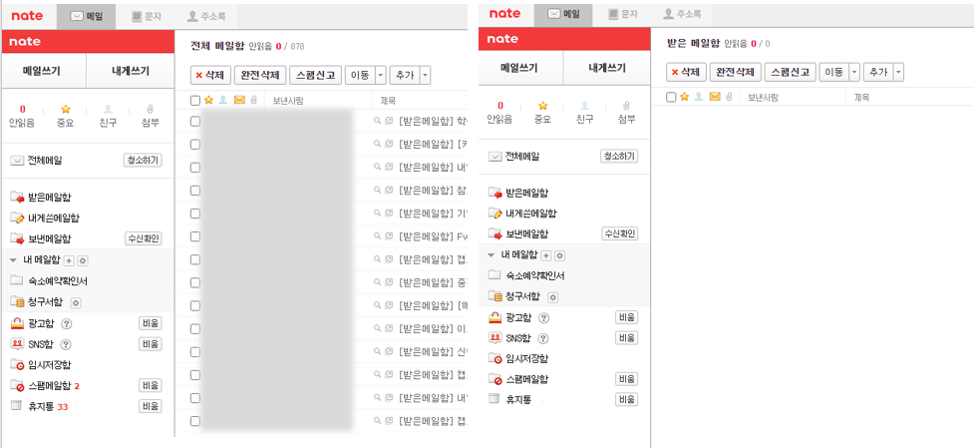980x448 pixels.
Task: Add a folder with 내 메일함 plus icon, 전체 메일함 view
Action: (70, 260)
